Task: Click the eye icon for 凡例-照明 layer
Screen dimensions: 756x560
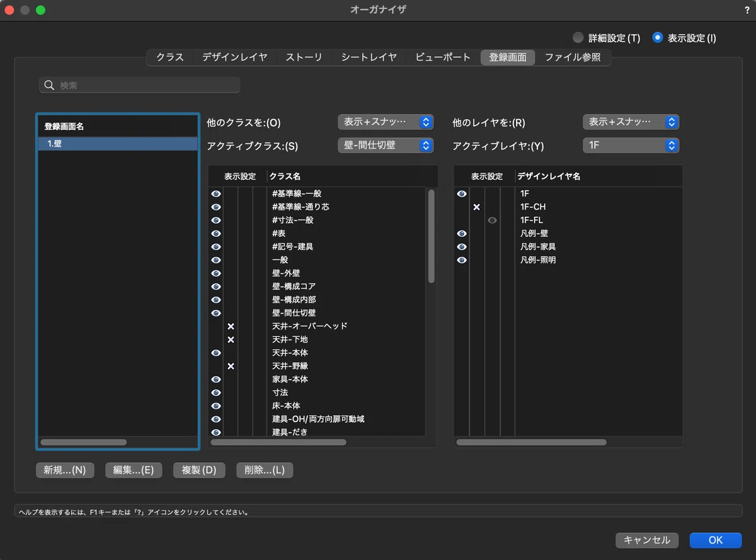Action: click(x=462, y=260)
